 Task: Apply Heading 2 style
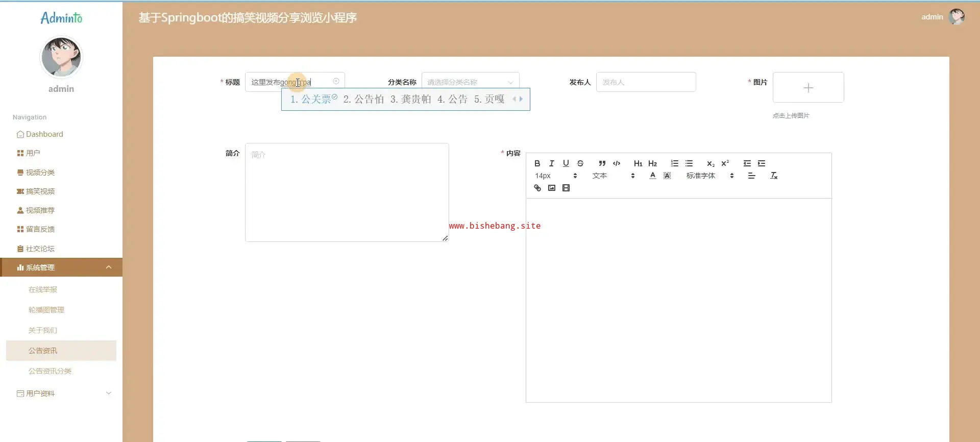(652, 163)
